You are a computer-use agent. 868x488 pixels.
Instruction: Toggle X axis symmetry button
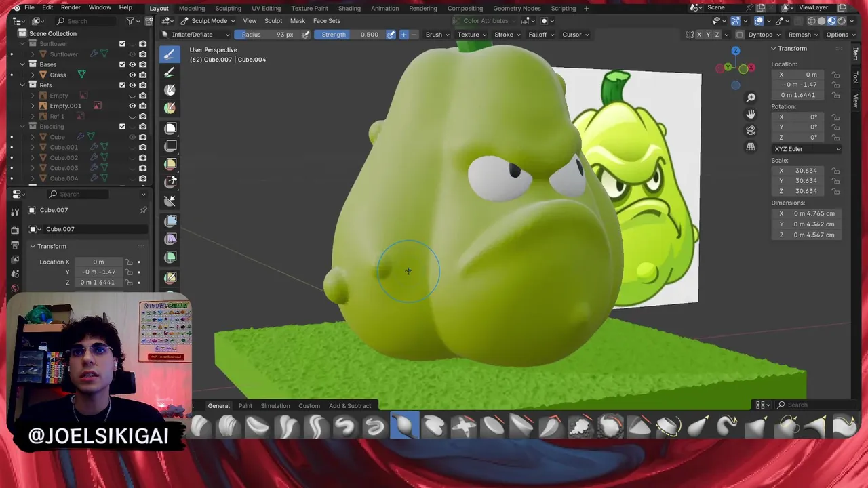(x=700, y=35)
